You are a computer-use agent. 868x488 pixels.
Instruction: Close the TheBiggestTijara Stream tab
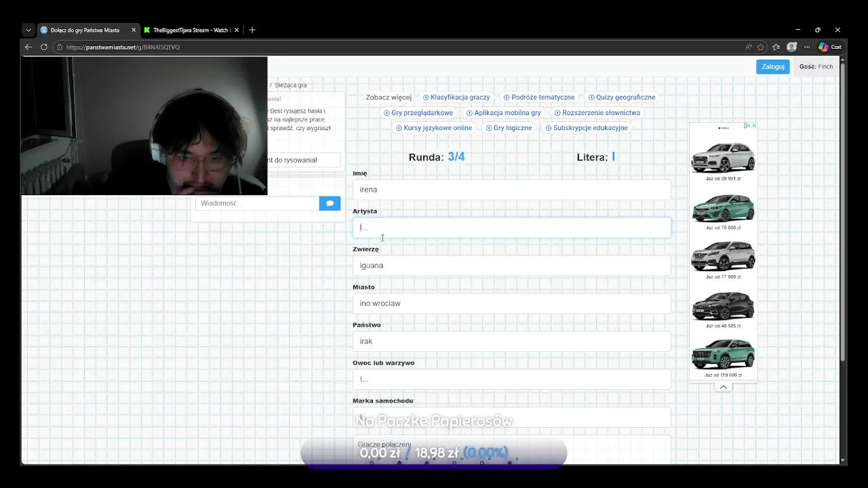click(x=237, y=30)
